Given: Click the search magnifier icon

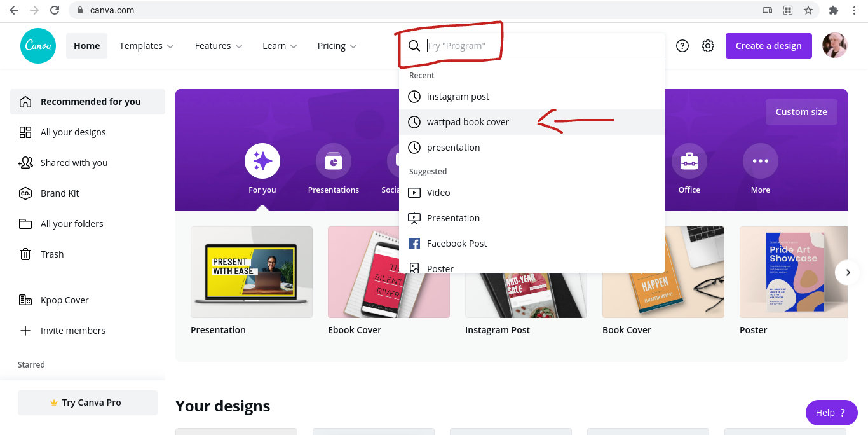Looking at the screenshot, I should pyautogui.click(x=414, y=46).
